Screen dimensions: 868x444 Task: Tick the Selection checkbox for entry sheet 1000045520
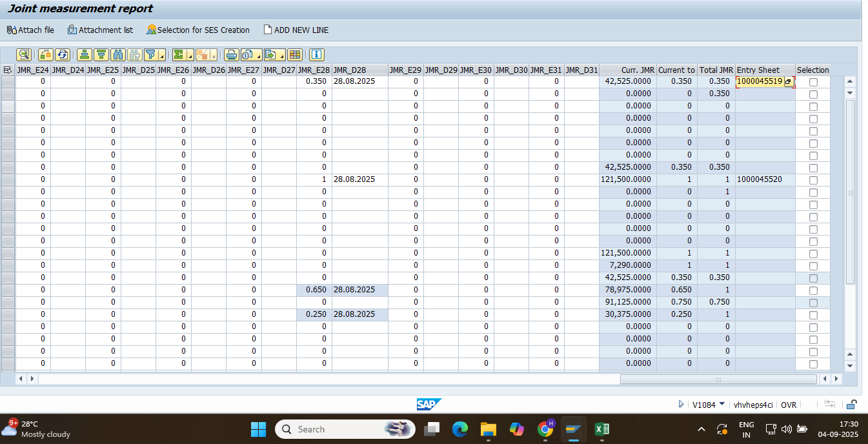[813, 180]
